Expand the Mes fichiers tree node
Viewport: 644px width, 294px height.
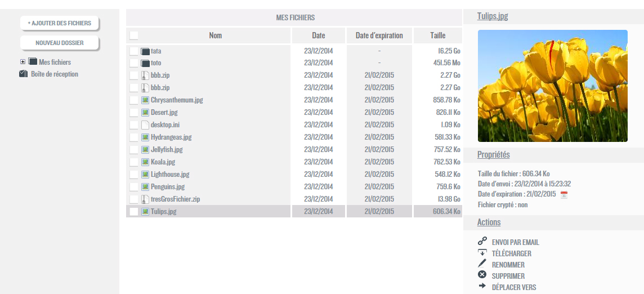pos(23,62)
